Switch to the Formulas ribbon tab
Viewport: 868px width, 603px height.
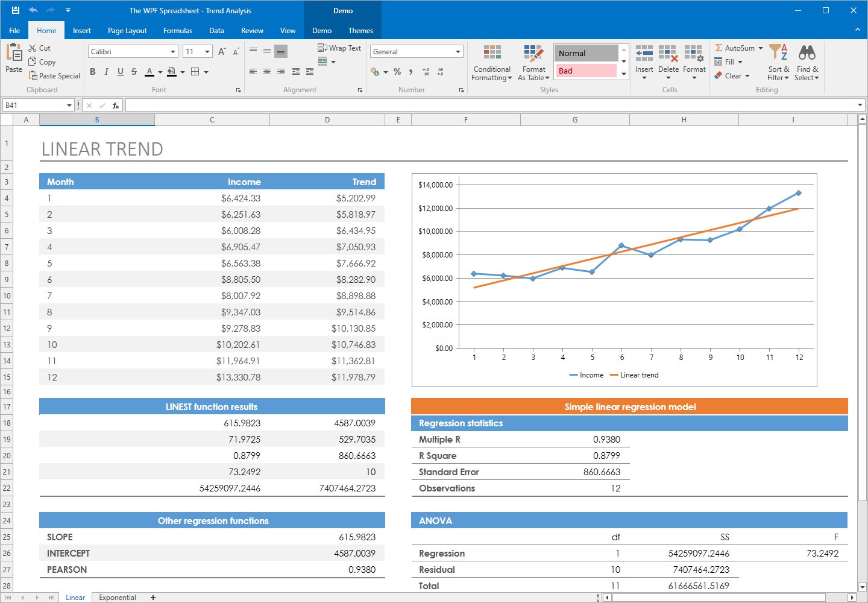pos(178,31)
